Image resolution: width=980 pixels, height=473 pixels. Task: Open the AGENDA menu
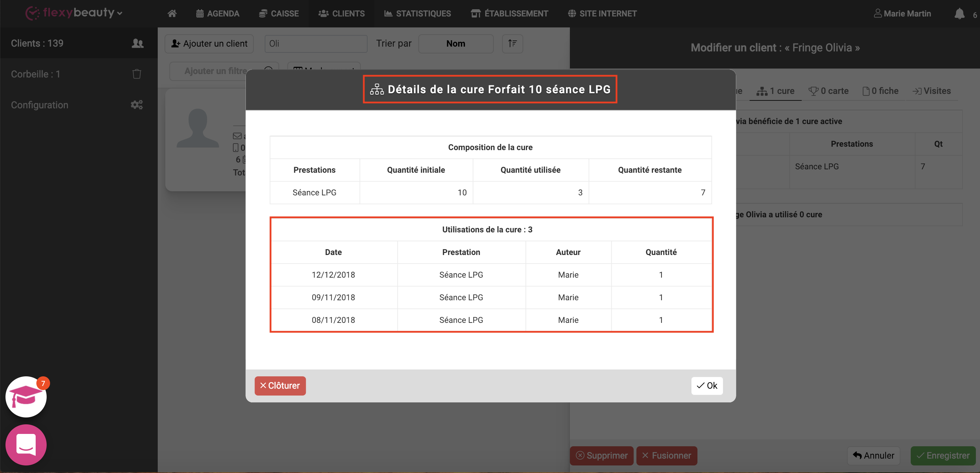point(218,14)
